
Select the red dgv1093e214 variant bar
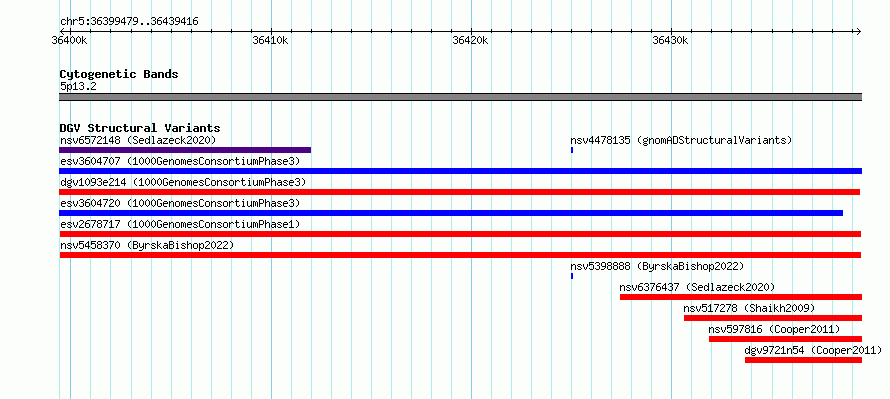(459, 192)
